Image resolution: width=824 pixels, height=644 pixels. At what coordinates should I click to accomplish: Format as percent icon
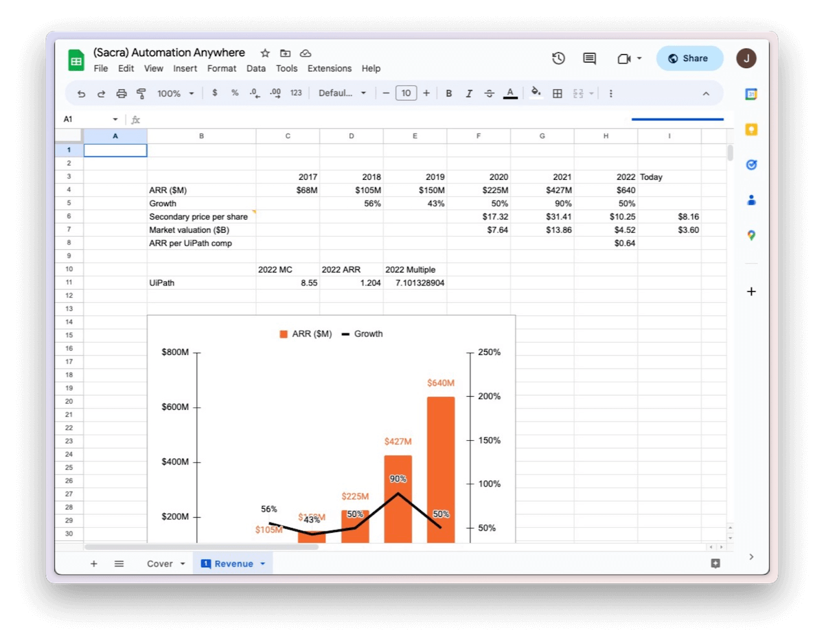click(x=235, y=93)
